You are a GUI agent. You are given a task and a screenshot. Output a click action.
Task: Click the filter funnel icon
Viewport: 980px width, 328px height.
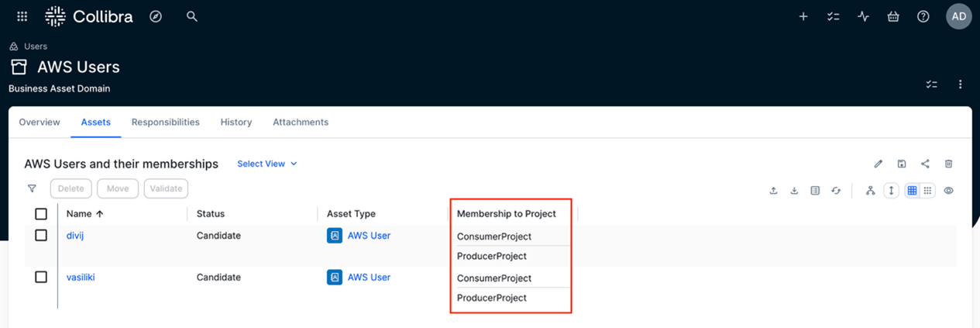(32, 188)
